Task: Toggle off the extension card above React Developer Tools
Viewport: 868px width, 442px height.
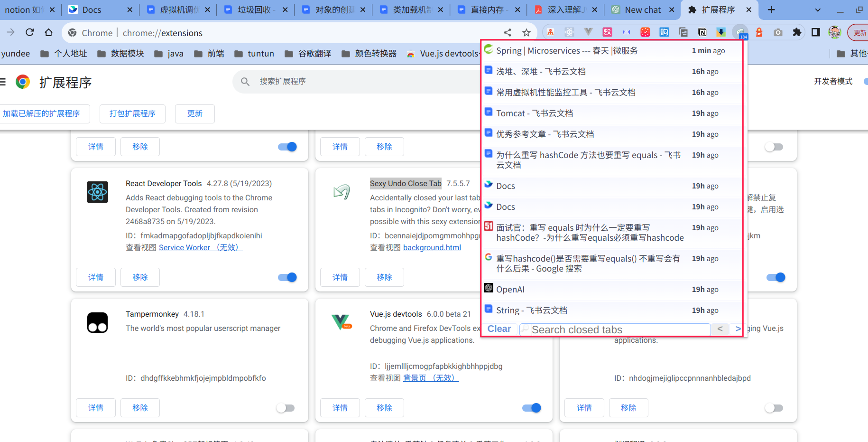Action: [287, 147]
